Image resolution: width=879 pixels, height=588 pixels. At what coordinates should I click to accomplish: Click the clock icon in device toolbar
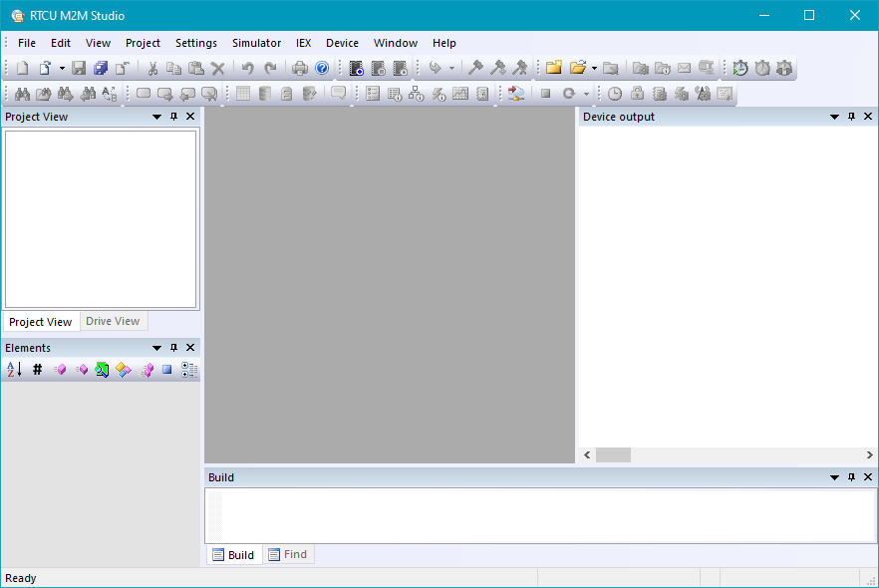click(615, 94)
